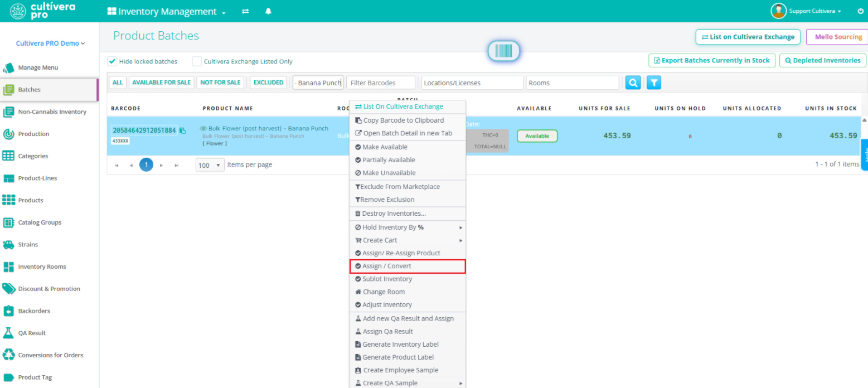868x388 pixels.
Task: Choose Sublot Inventory from context menu
Action: (408, 279)
